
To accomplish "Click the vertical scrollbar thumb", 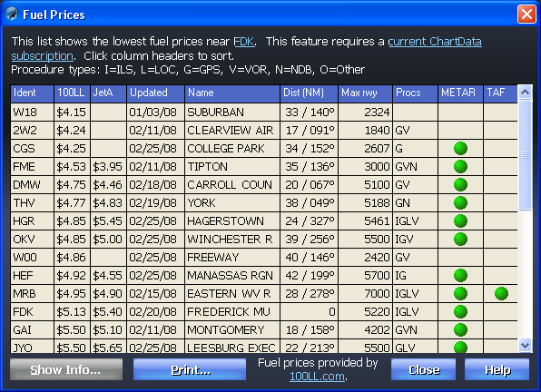I will [x=525, y=155].
